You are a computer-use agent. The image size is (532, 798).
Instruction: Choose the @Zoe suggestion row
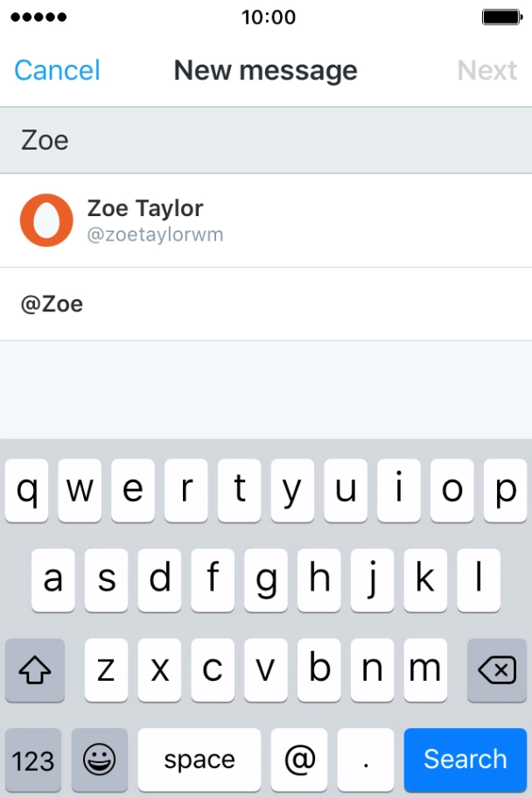(x=262, y=304)
